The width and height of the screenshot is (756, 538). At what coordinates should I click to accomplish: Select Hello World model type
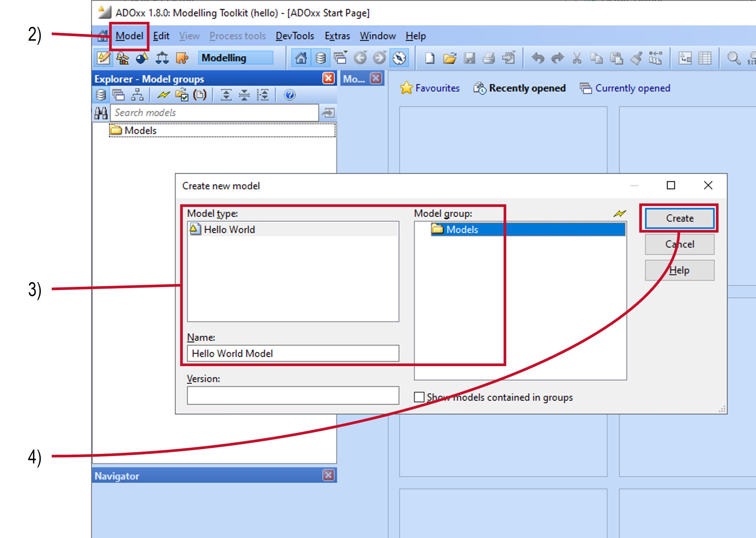click(293, 229)
